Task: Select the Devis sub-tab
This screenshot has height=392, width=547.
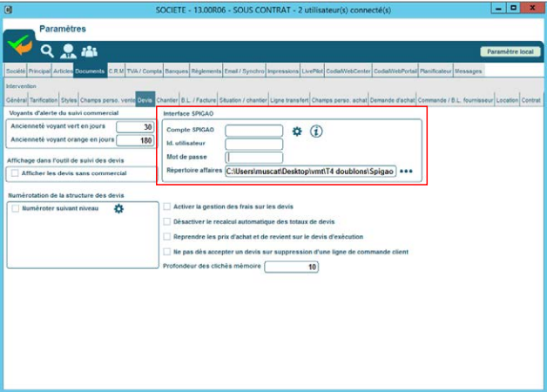Action: pyautogui.click(x=145, y=100)
